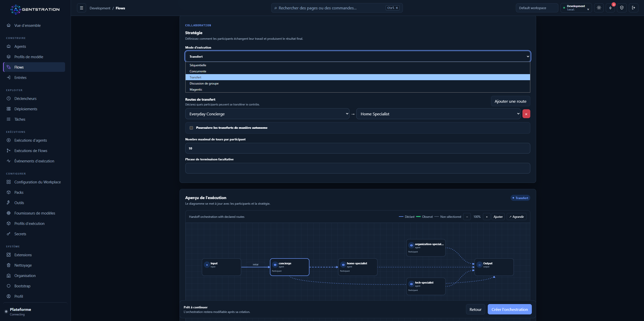Zoom in diagram with plus button
Image resolution: width=644 pixels, height=321 pixels.
(x=486, y=217)
